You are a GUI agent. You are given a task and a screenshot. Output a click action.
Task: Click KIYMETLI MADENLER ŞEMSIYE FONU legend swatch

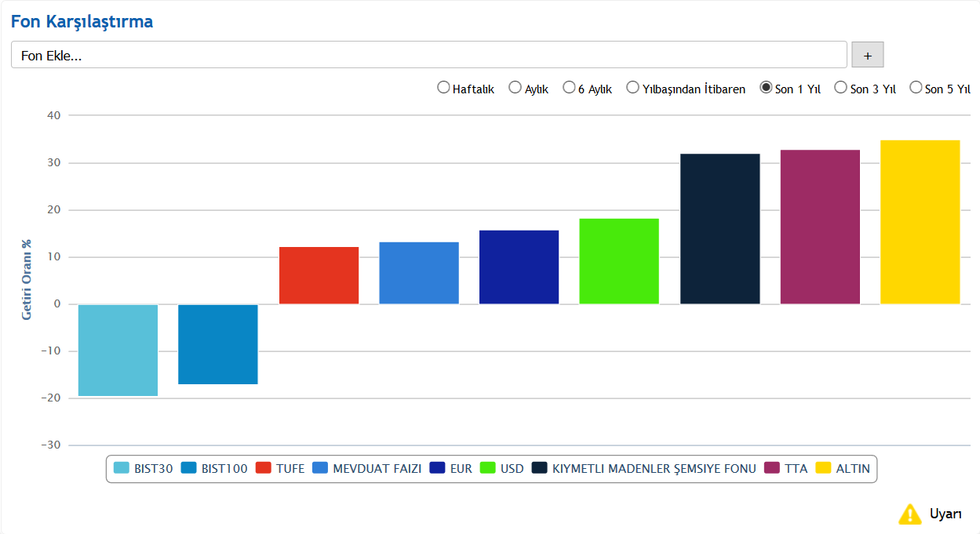point(540,468)
